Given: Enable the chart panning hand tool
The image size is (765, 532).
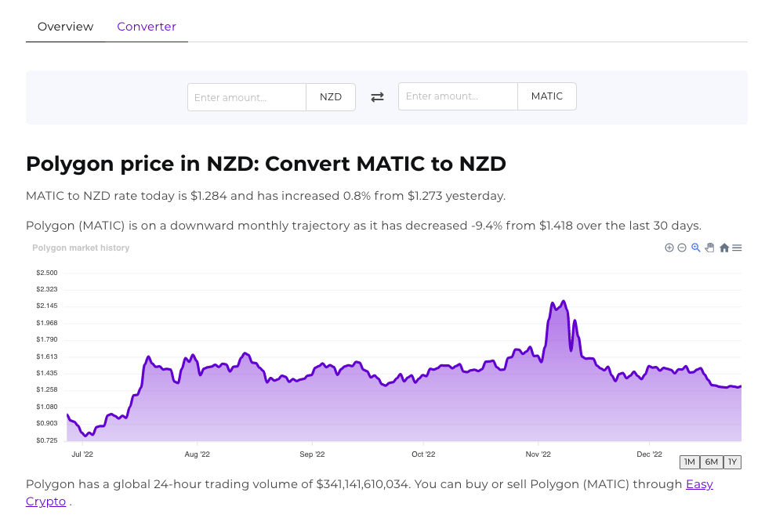Looking at the screenshot, I should [x=709, y=248].
